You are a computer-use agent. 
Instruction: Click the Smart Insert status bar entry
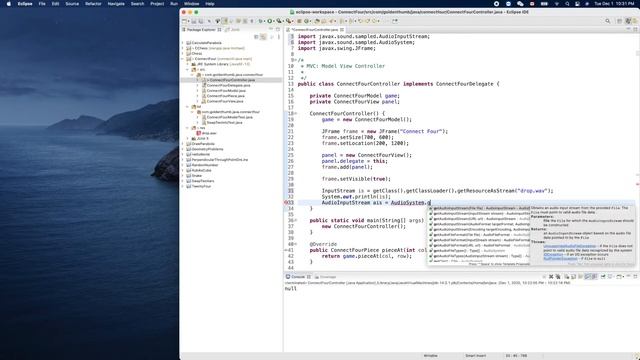click(x=475, y=356)
